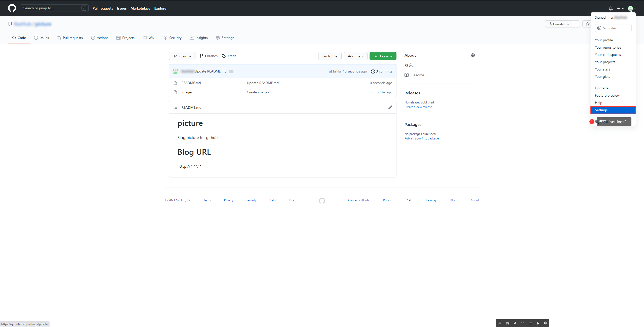Click Publish your first package
Screen dimensions: 644x327
coord(422,138)
